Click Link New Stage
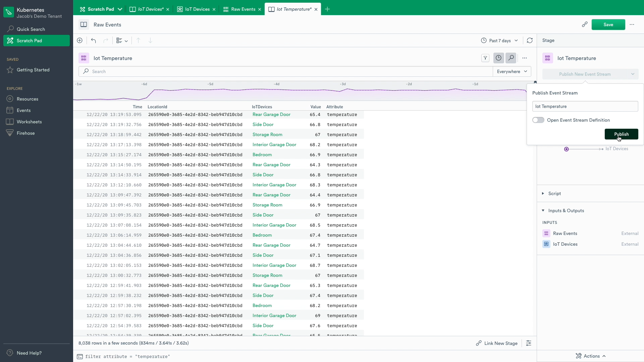 pos(497,343)
